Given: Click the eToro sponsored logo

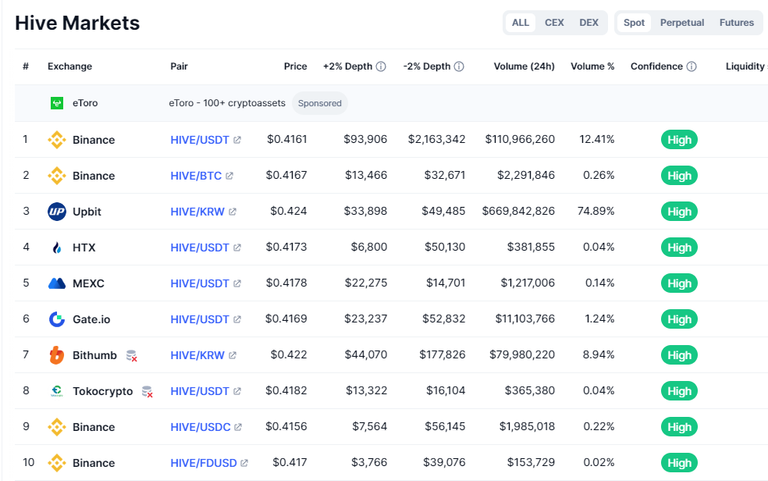Looking at the screenshot, I should 57,103.
